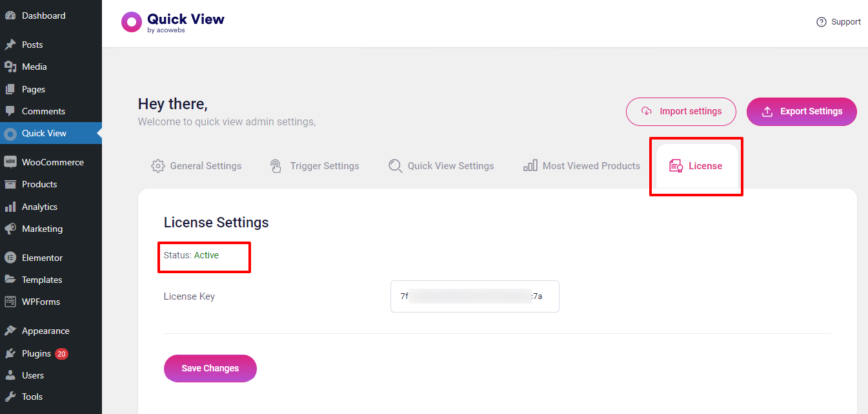Screen dimensions: 868x414
Task: Click the Hey there greeting text
Action: coord(173,104)
